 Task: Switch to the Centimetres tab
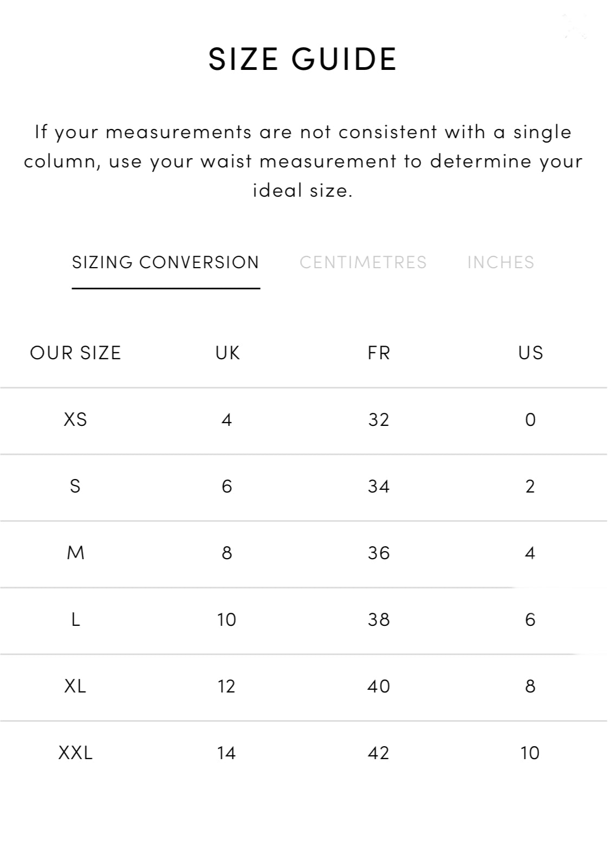[363, 262]
